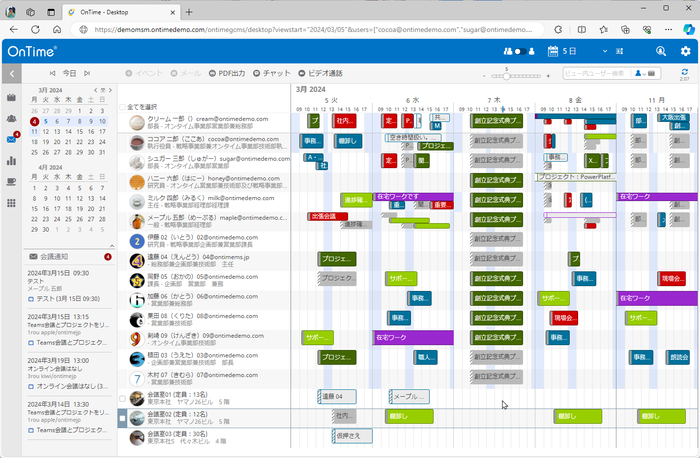Click the 今日 today button
This screenshot has height=458, width=700.
(x=69, y=73)
